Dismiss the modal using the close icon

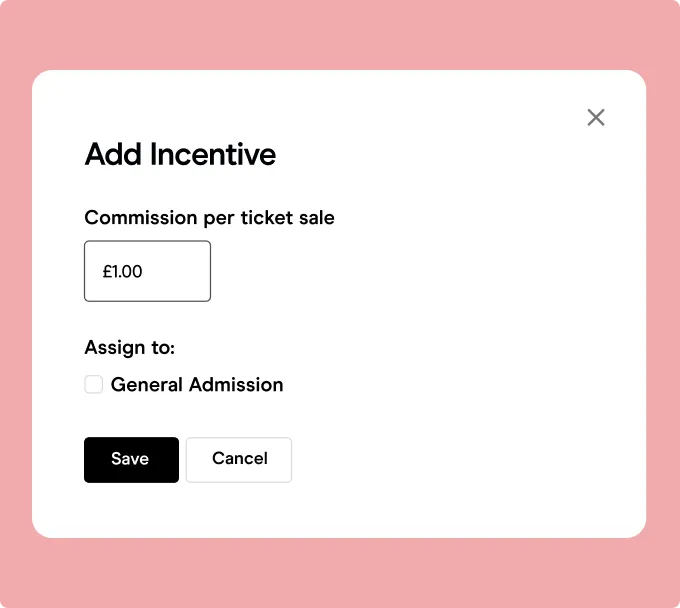click(x=596, y=117)
